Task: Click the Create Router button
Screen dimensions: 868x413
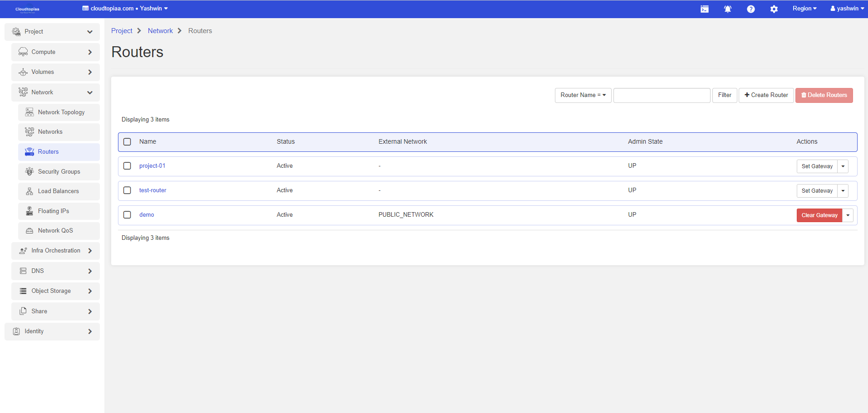Action: pos(766,95)
